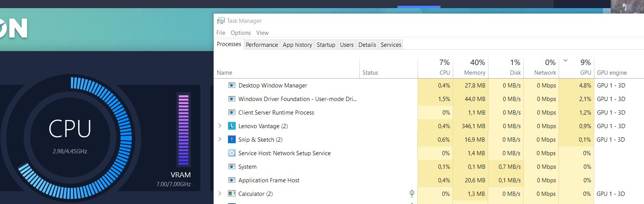Switch to the Performance tab

click(262, 45)
